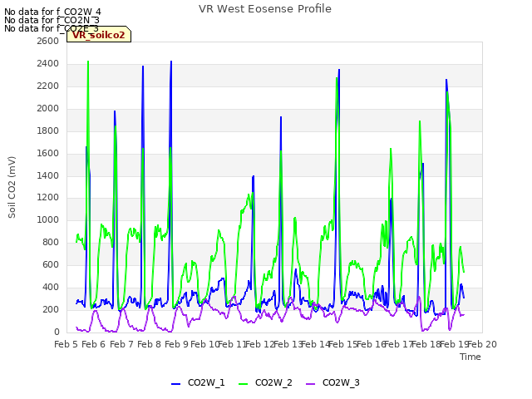Click the No data for f_CO2W_4 message
Viewport: 532px width, 399px height.
tap(52, 12)
